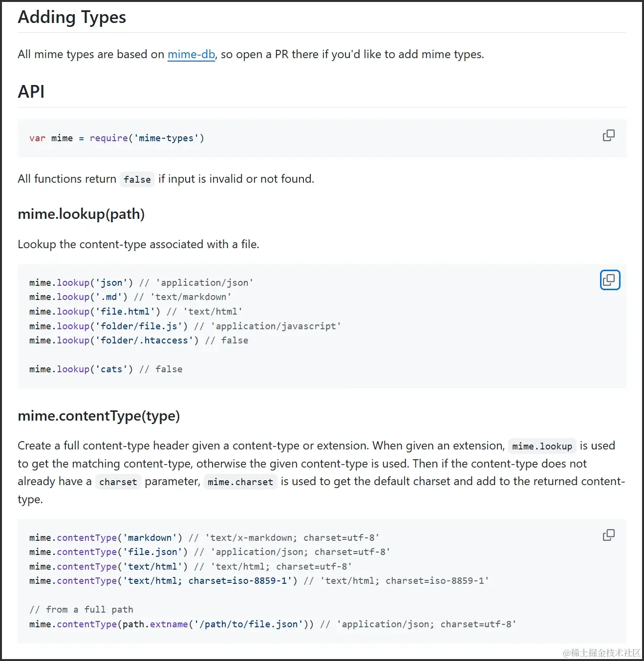Image resolution: width=644 pixels, height=661 pixels.
Task: Click the "Adding Types" heading
Action: tap(72, 17)
